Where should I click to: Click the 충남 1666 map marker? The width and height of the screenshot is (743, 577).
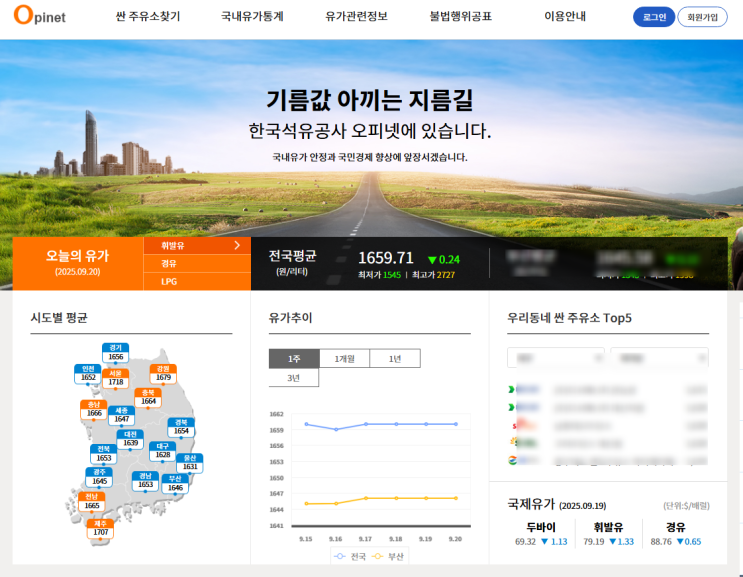[94, 409]
